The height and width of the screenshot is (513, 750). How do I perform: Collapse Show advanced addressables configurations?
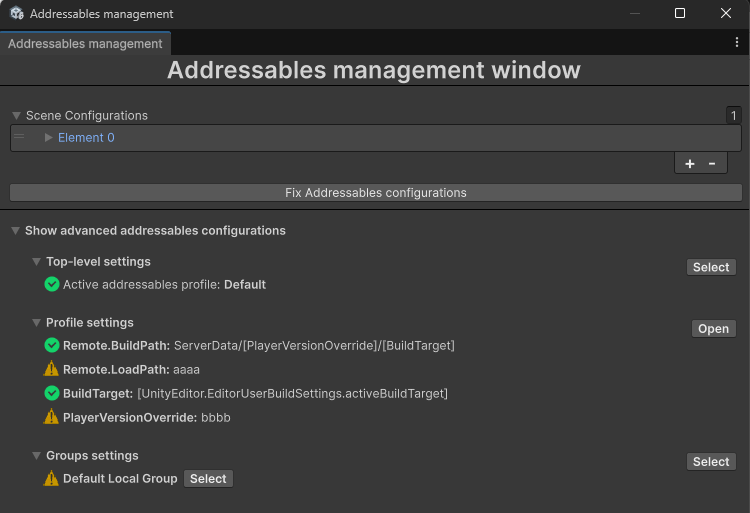click(15, 231)
